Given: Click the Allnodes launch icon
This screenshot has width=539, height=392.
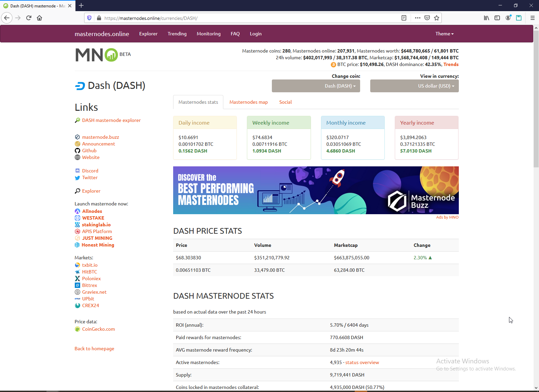Looking at the screenshot, I should 77,211.
